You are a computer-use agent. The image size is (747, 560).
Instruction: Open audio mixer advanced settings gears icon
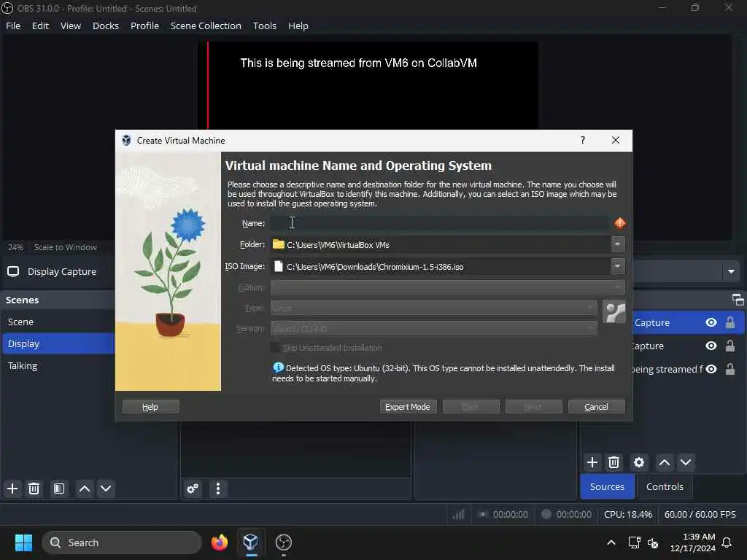click(x=193, y=489)
